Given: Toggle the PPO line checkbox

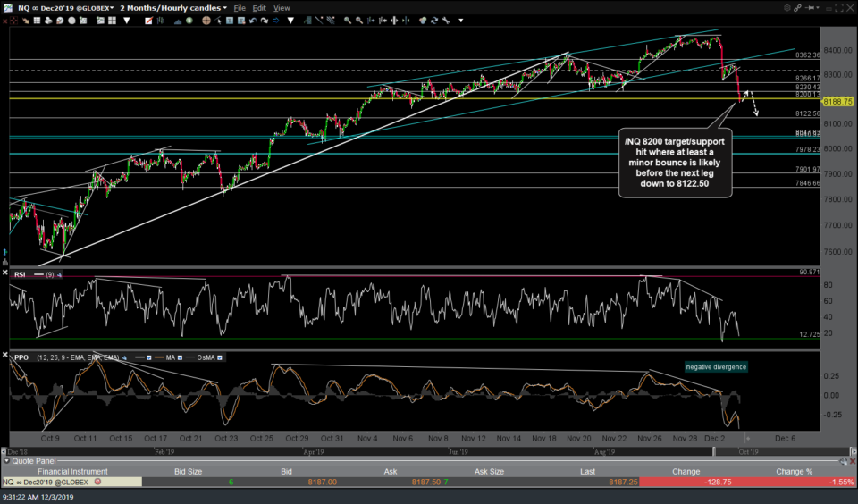Looking at the screenshot, I should (x=148, y=357).
